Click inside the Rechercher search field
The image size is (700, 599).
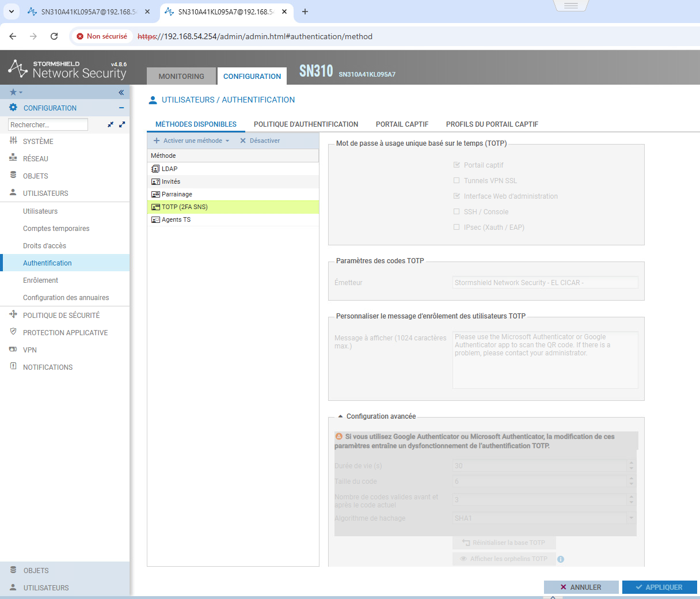[48, 124]
